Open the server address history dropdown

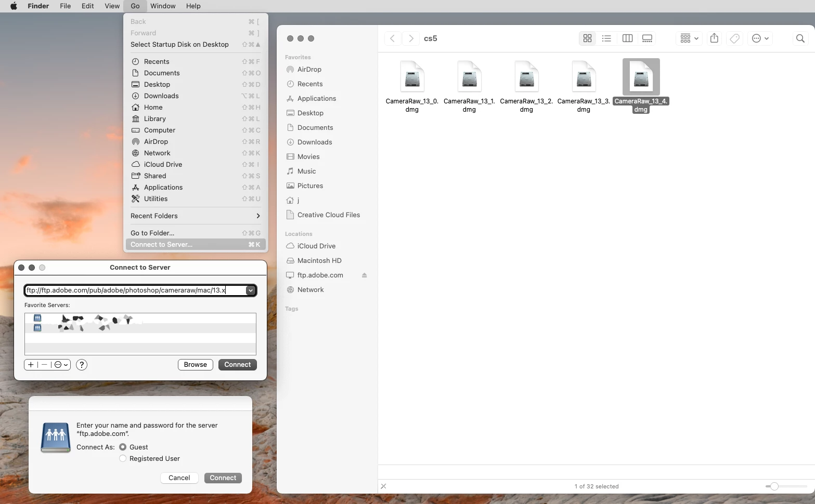click(251, 290)
